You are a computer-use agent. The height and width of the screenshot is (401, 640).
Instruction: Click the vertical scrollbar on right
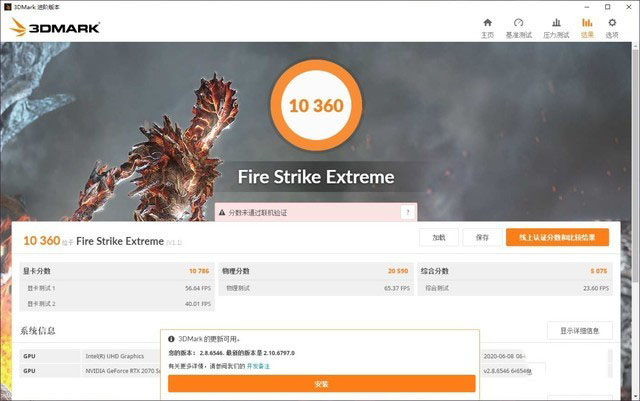tap(636, 163)
